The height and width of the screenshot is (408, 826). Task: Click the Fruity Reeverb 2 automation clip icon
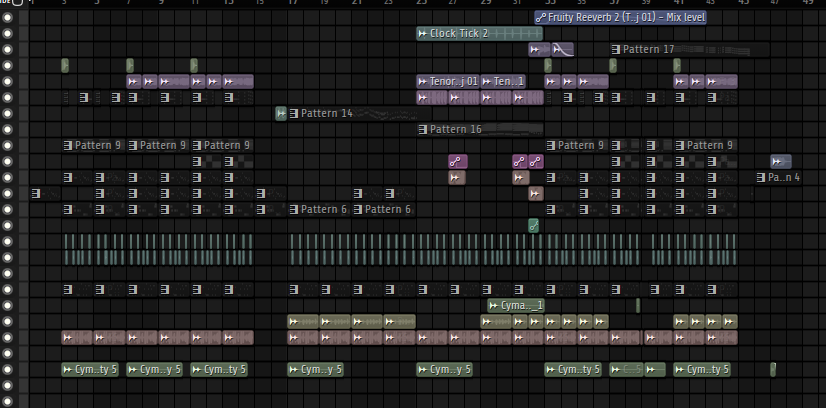[540, 17]
